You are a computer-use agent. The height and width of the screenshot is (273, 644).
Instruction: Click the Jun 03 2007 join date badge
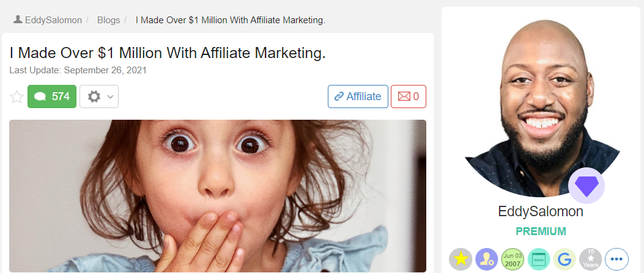click(x=513, y=259)
